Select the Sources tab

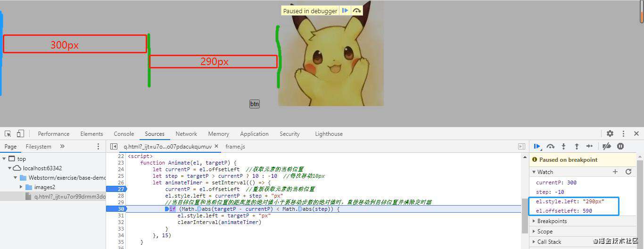click(155, 134)
